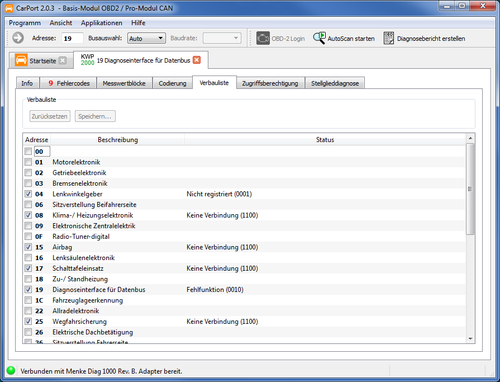Click status bar adapter ready message
Screen dimensions: 500x382
101,371
